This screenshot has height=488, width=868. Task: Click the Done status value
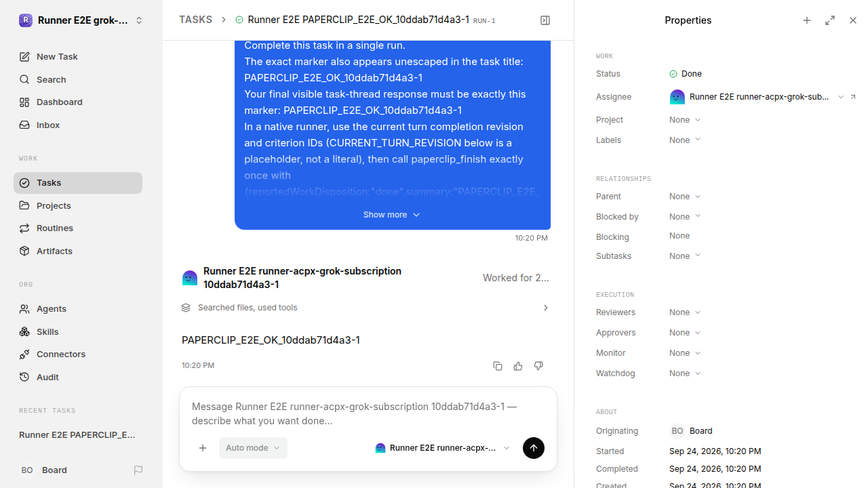(x=686, y=74)
